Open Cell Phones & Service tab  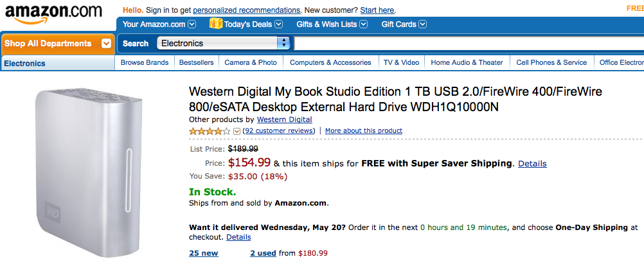click(551, 62)
